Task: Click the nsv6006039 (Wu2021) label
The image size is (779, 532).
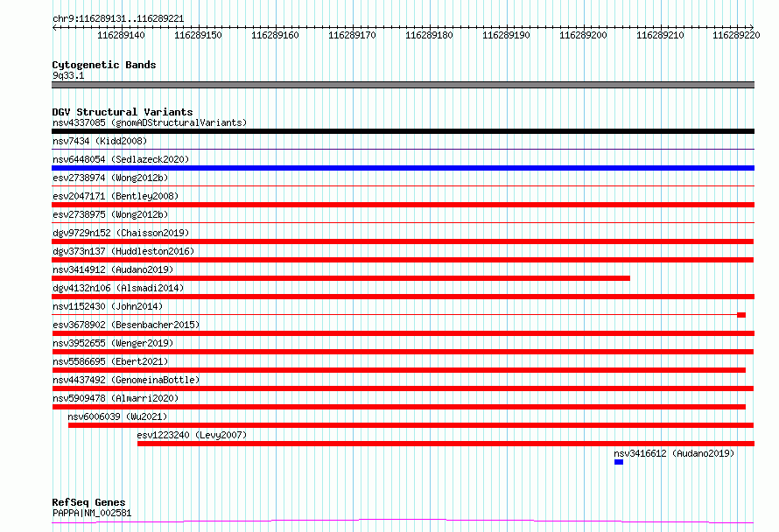Action: tap(118, 416)
